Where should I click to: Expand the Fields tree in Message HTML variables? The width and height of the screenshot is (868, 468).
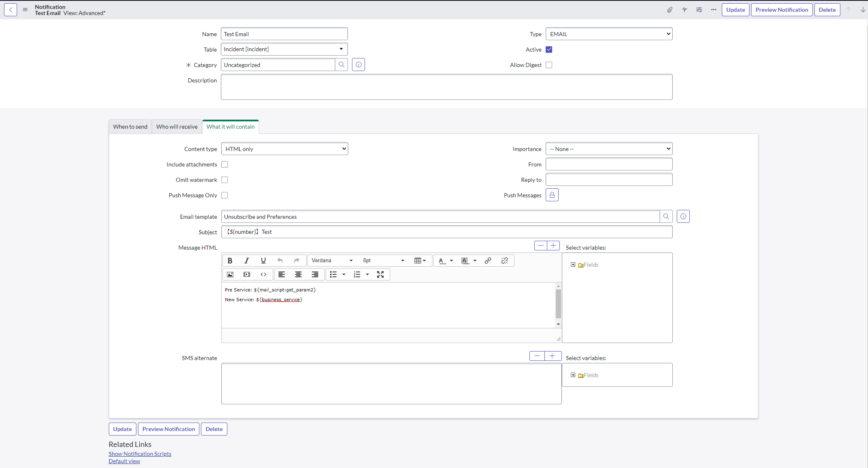click(573, 265)
